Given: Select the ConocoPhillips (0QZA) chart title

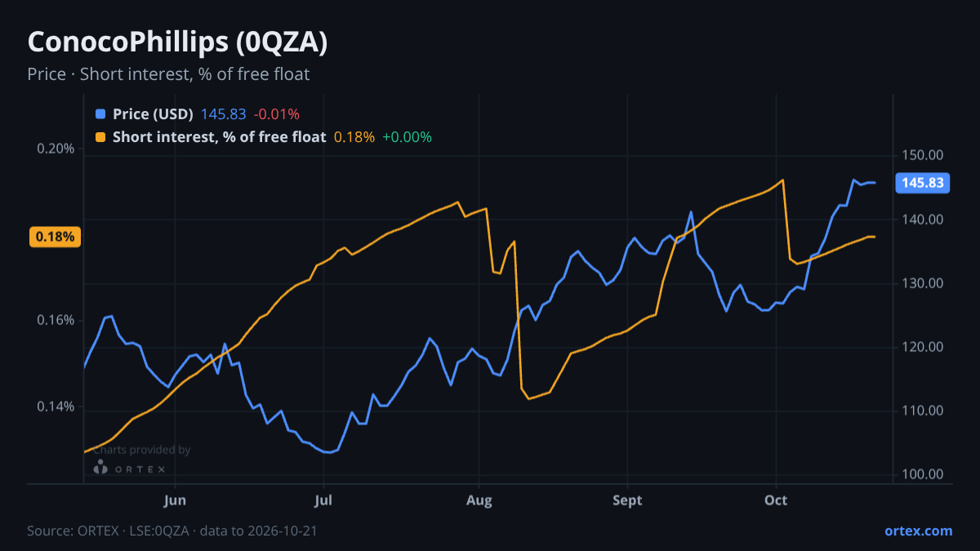Looking at the screenshot, I should click(x=177, y=42).
